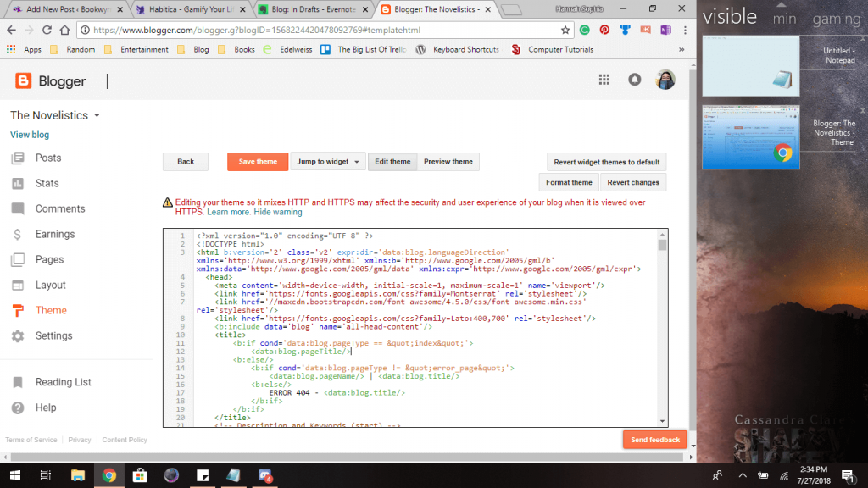This screenshot has width=868, height=488.
Task: Click Revert widget themes to default
Action: 606,162
